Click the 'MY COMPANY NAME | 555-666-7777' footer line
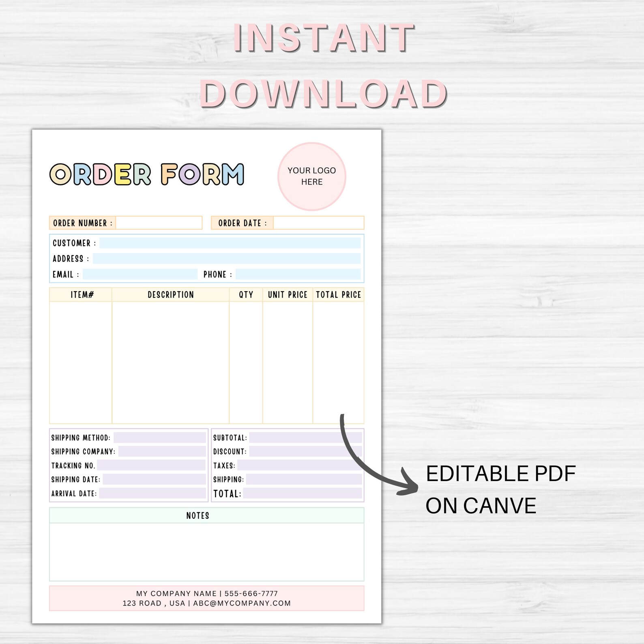This screenshot has height=644, width=644. click(x=207, y=593)
